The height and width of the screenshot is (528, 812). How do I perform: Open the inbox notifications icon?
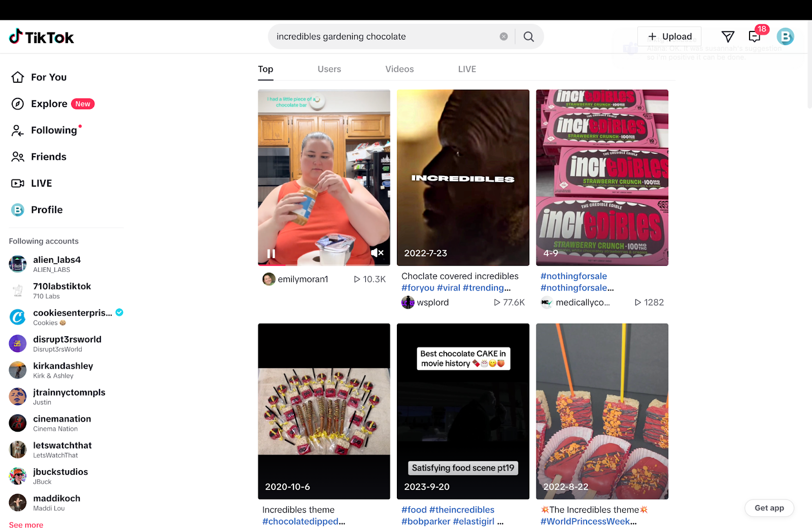(755, 37)
